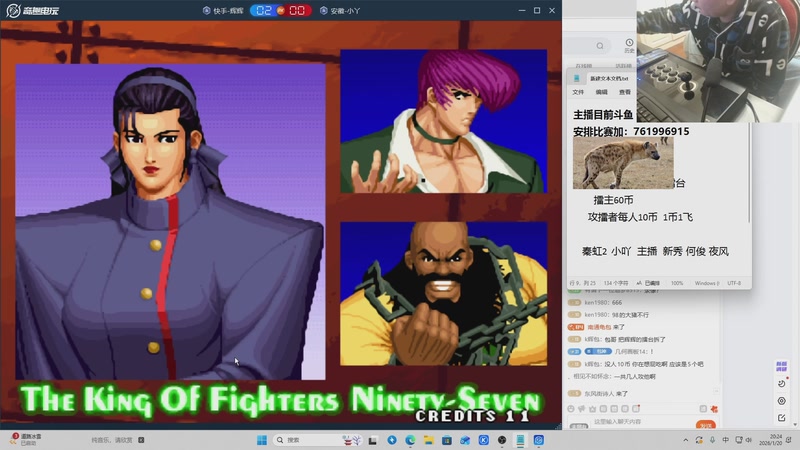
Task: Click the circular target icon in right sidebar
Action: (x=781, y=401)
